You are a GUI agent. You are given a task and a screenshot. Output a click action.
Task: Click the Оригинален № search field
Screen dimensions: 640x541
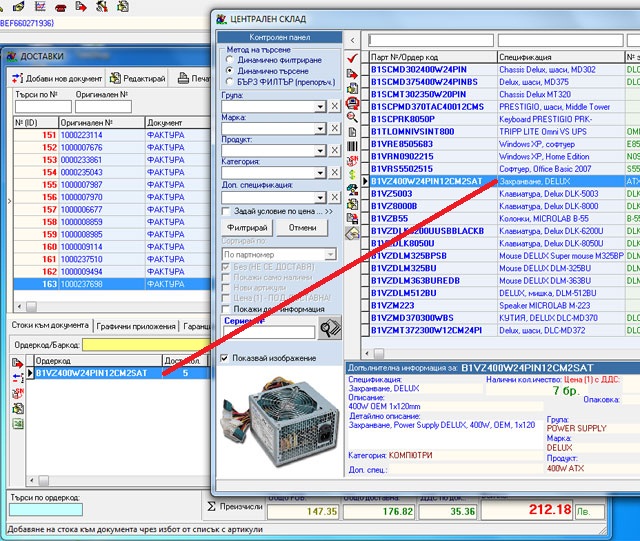pos(103,107)
